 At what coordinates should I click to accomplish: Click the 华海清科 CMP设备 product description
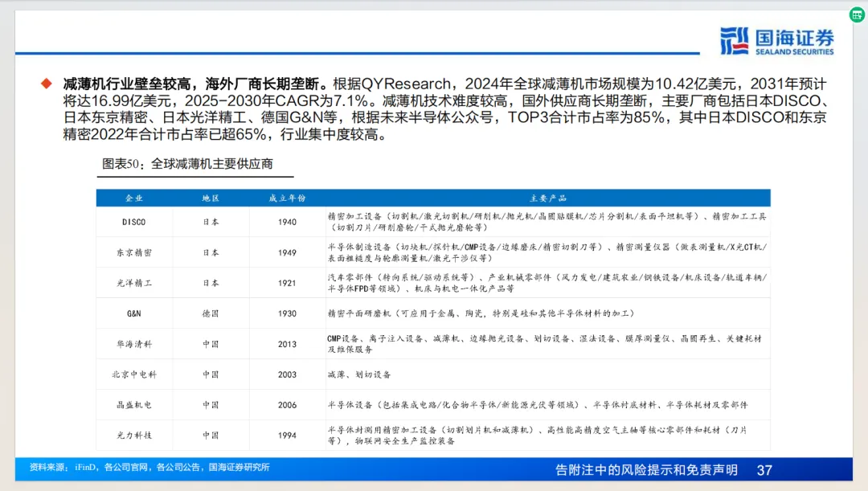(x=545, y=344)
